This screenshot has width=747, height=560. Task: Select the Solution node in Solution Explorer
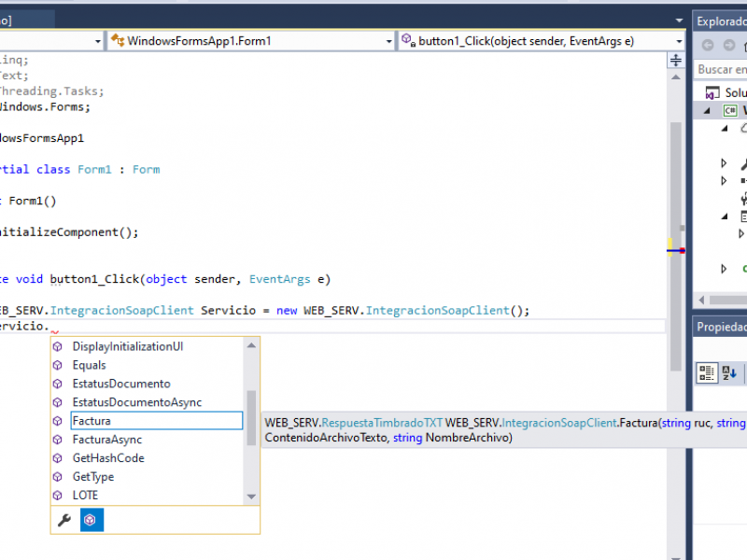734,92
